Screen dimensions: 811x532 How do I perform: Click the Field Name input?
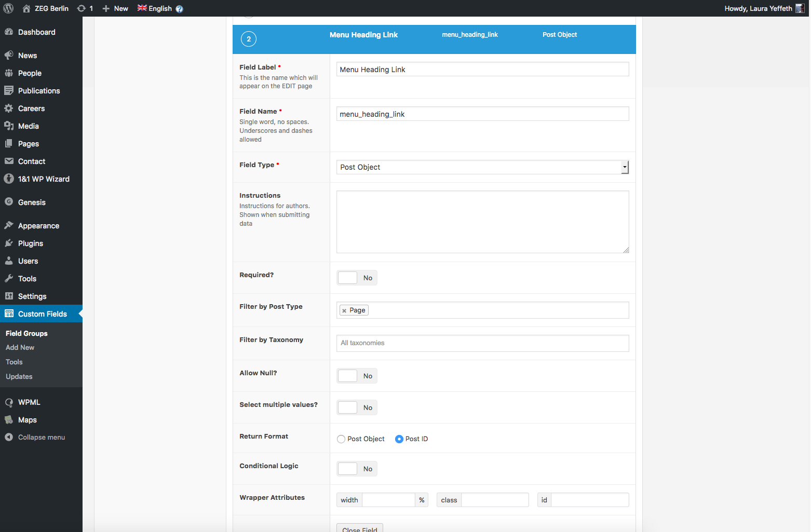(482, 114)
